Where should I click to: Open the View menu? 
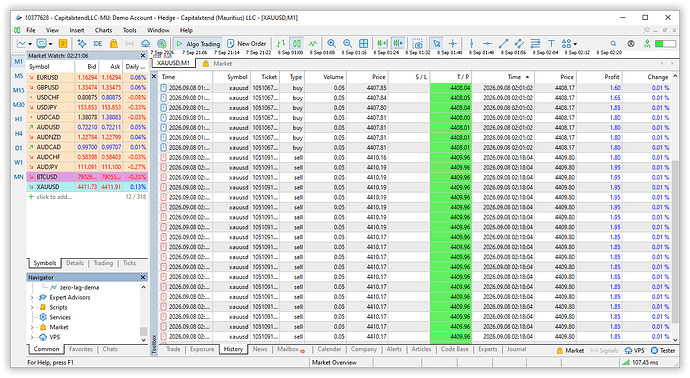coord(52,30)
